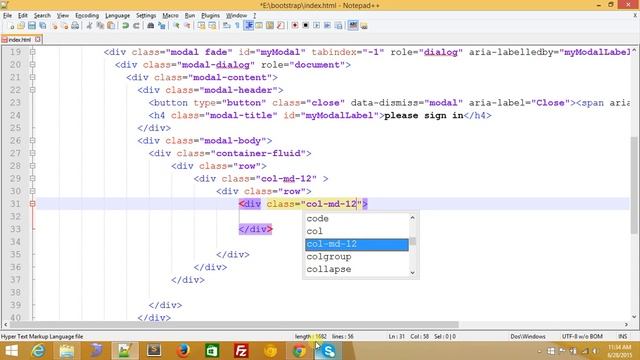This screenshot has height=360, width=640.
Task: Collapse modal-header fold on line 22
Action: (32, 90)
